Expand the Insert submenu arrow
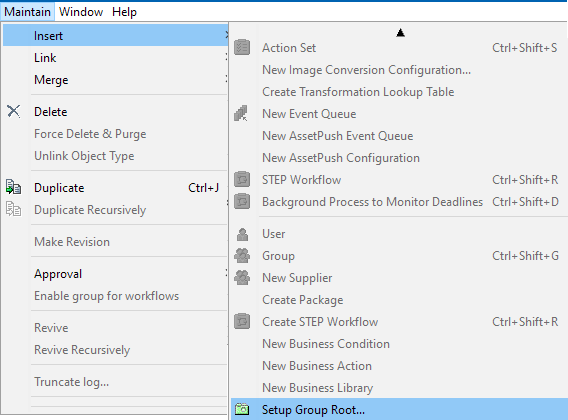Viewport: 568px width, 420px height. 226,35
